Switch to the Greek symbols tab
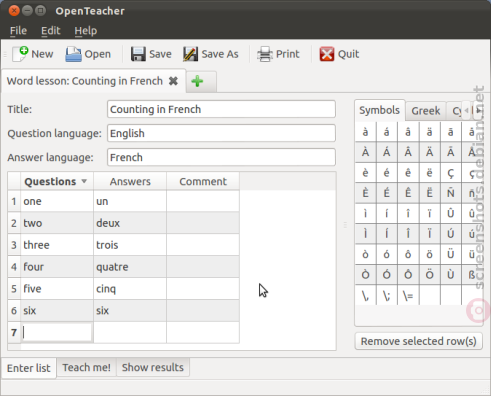 coord(426,111)
